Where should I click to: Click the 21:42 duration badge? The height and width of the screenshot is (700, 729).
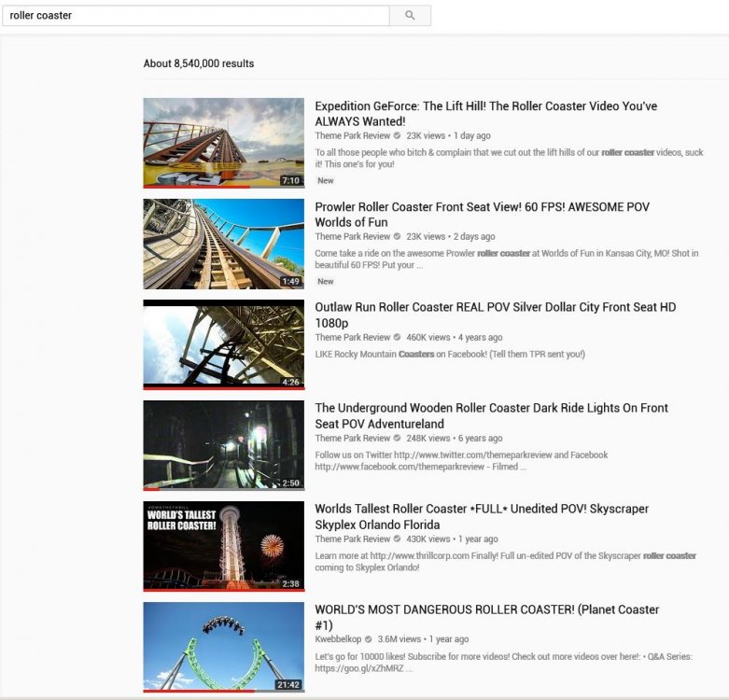(x=288, y=685)
